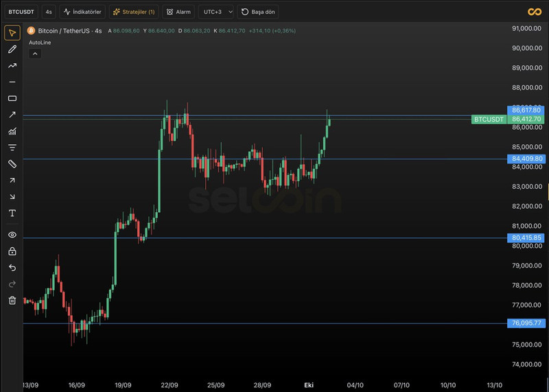549x392 pixels.
Task: Open the chart pattern bars tool
Action: click(x=12, y=131)
